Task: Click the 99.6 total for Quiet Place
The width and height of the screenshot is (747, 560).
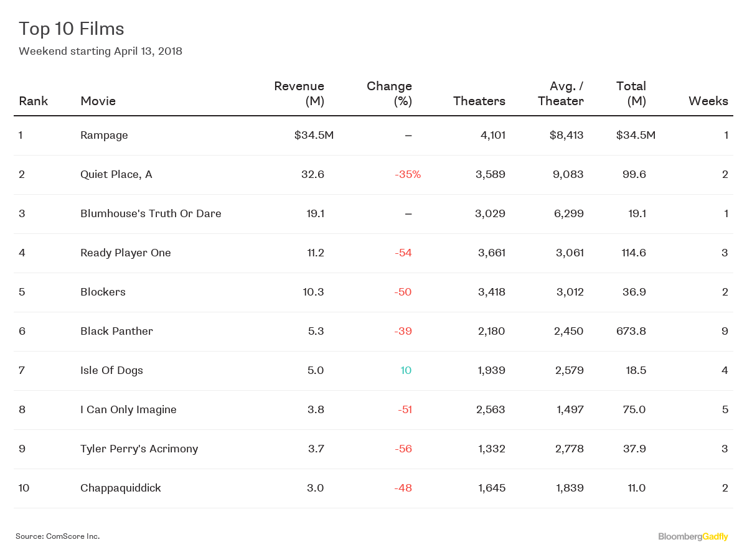Action: (x=635, y=174)
